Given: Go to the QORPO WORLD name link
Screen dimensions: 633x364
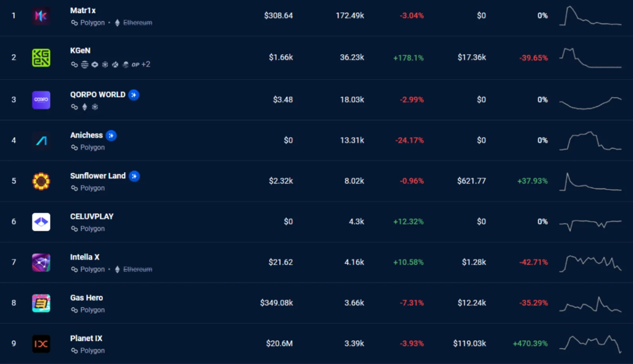Looking at the screenshot, I should coord(98,95).
